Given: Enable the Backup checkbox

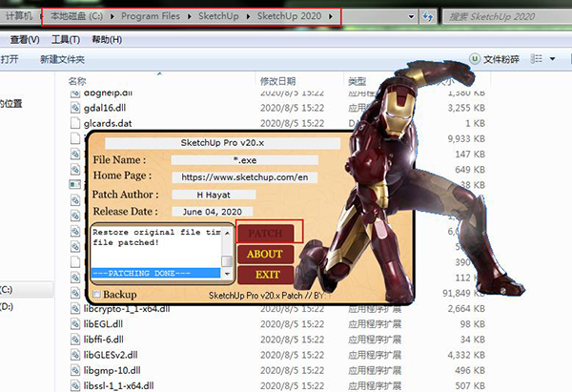Looking at the screenshot, I should click(x=96, y=294).
